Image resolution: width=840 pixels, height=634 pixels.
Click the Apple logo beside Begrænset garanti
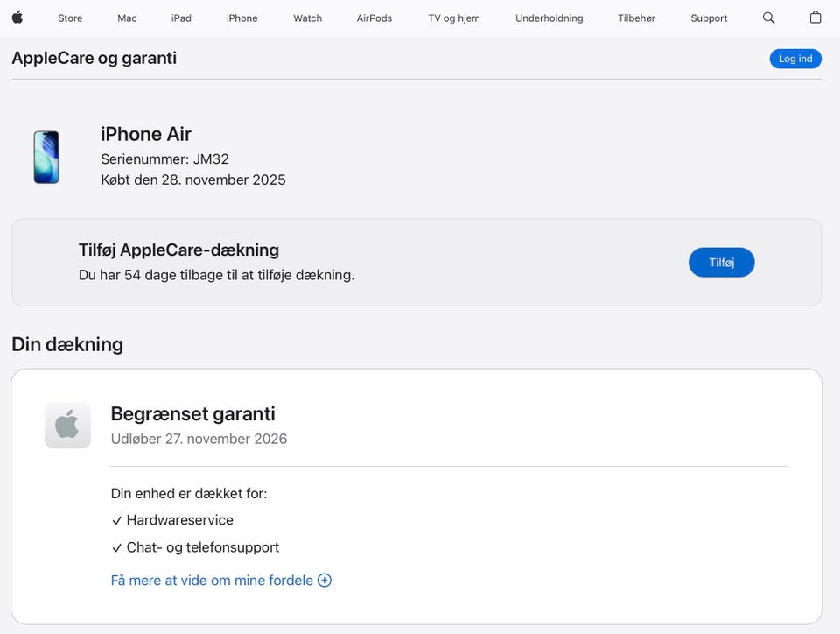point(68,426)
